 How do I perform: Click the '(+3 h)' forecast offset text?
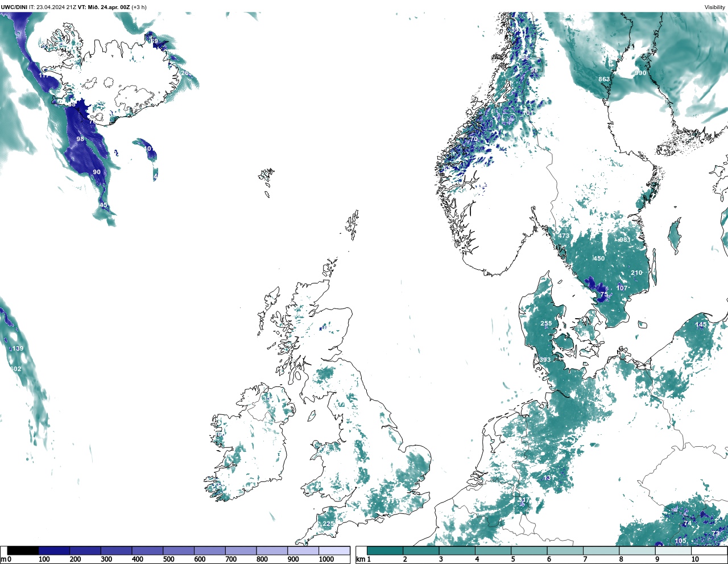[139, 7]
